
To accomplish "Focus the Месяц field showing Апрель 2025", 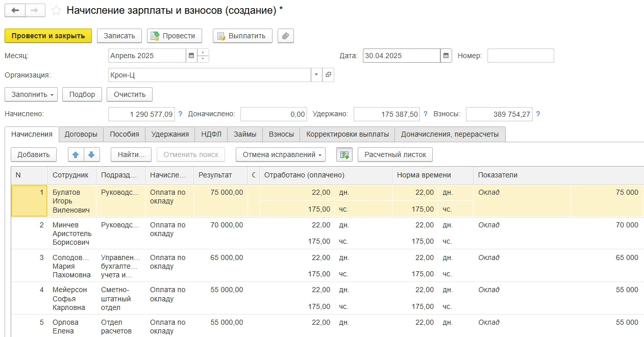I will tap(147, 56).
